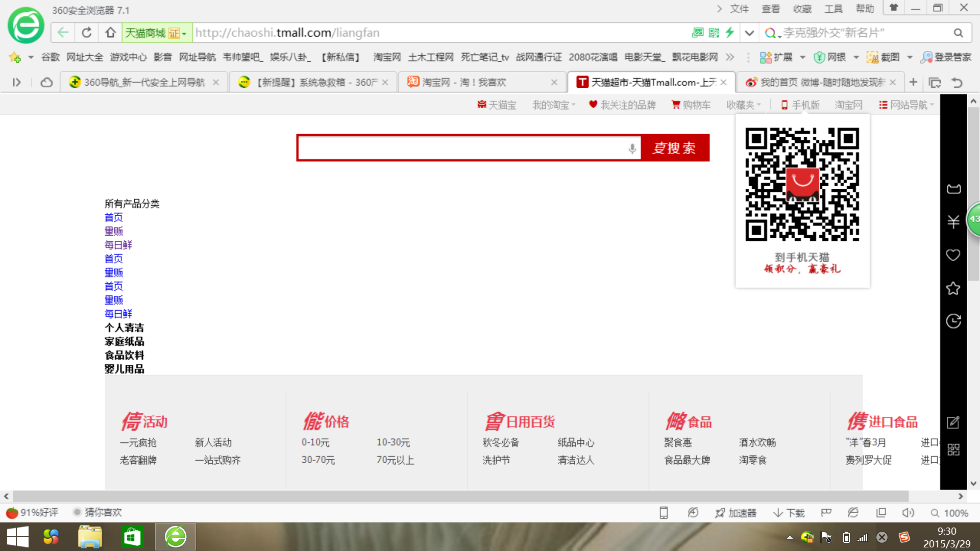Open the 文件 menu
This screenshot has height=551, width=980.
tap(739, 9)
